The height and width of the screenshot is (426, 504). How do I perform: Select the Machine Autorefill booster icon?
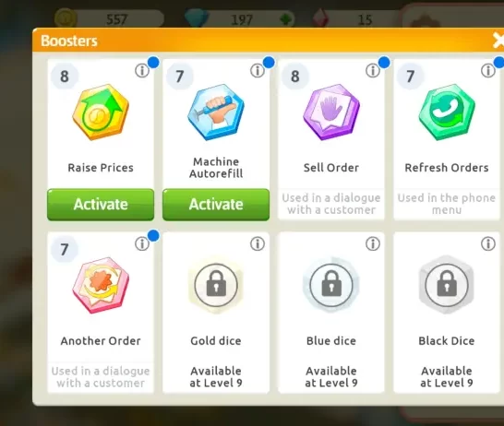tap(216, 112)
